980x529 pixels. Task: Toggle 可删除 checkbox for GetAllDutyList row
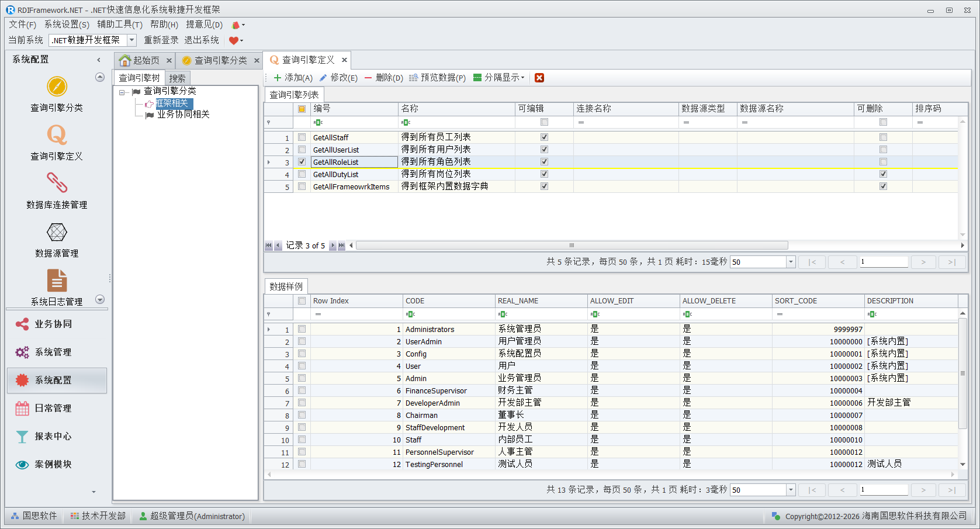[883, 174]
